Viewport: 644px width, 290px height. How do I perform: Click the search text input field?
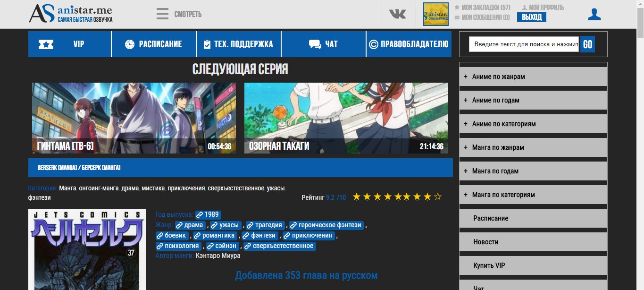(524, 44)
